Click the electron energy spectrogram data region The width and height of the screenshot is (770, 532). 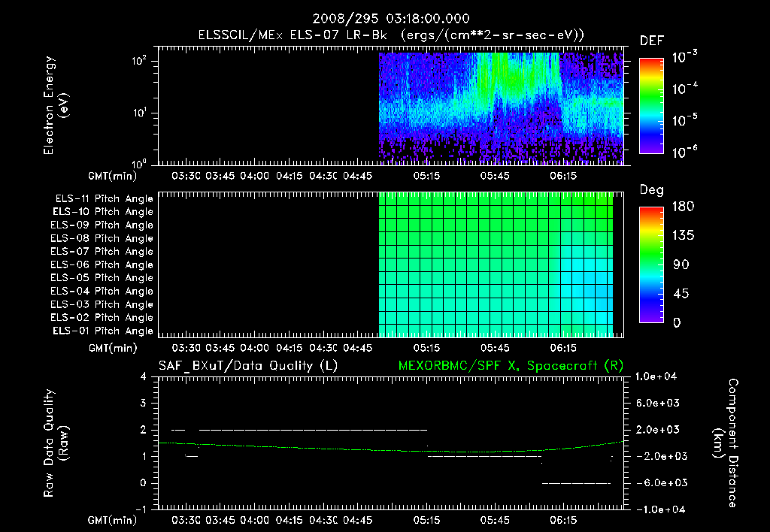point(501,108)
